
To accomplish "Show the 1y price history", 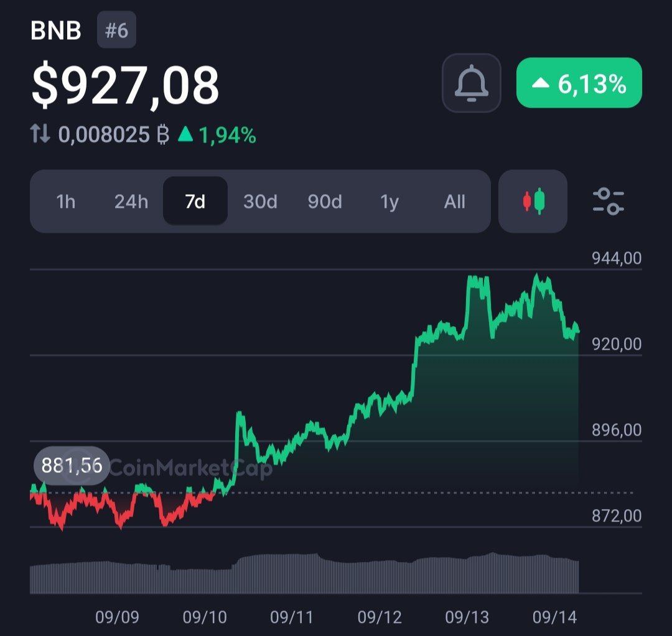I will click(x=390, y=202).
